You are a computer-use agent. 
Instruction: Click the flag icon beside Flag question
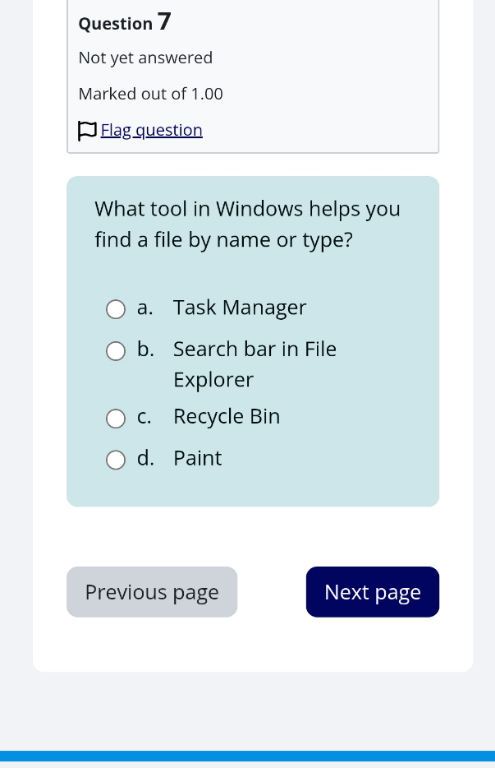point(87,131)
